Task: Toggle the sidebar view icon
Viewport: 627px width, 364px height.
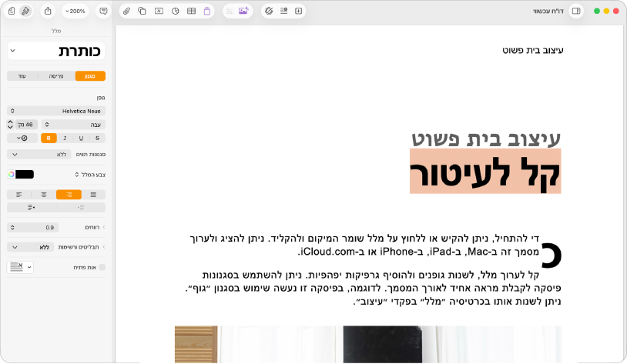Action: tap(576, 12)
